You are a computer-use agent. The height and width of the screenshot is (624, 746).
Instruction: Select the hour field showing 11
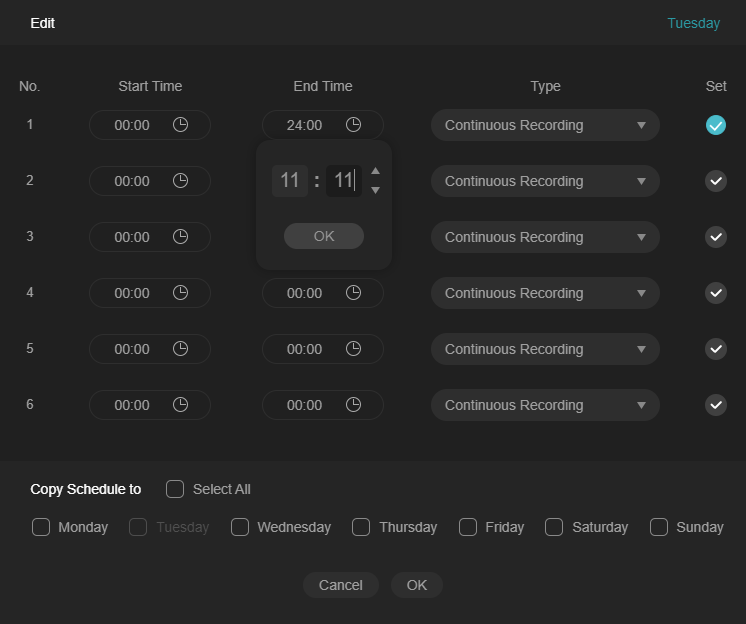290,181
